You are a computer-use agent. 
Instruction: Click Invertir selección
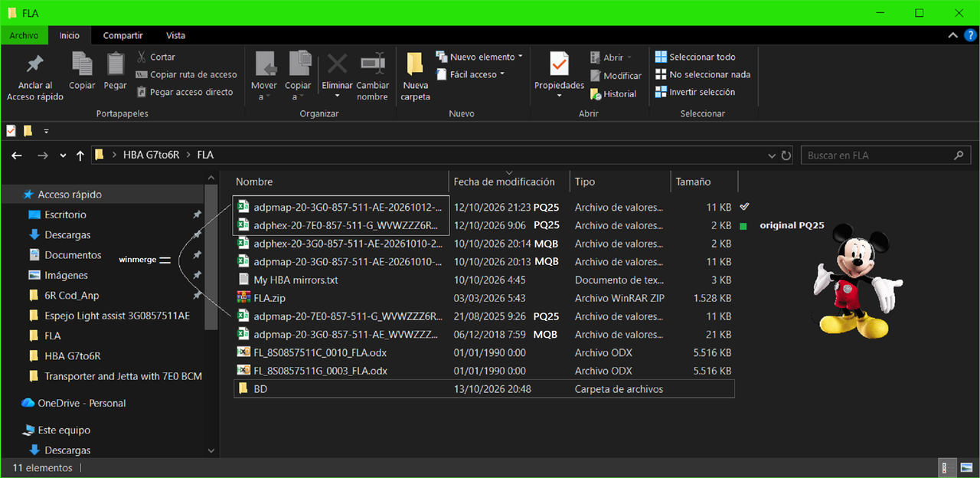(x=695, y=92)
